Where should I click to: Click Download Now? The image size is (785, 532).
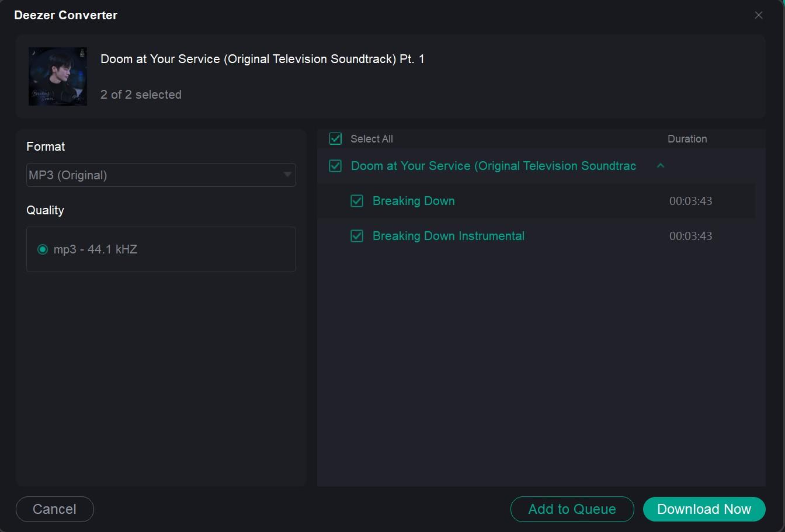pos(704,509)
